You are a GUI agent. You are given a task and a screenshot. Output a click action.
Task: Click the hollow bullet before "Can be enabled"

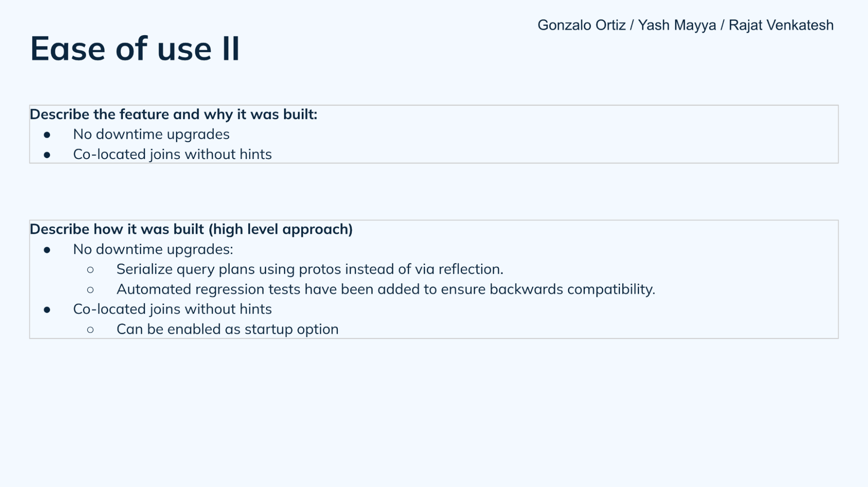point(90,330)
